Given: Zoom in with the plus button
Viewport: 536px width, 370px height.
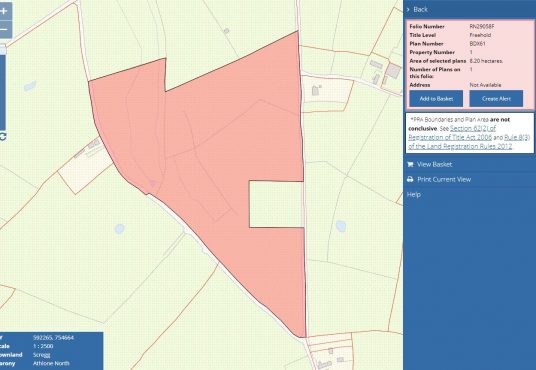Looking at the screenshot, I should 4,11.
